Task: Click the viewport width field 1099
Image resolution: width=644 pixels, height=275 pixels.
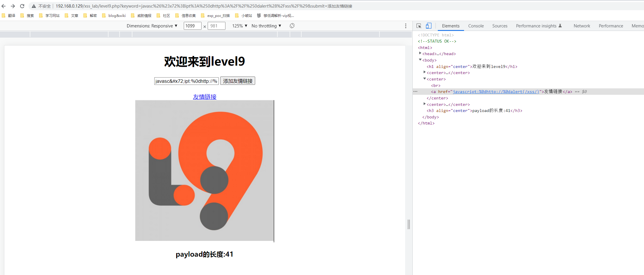Action: [192, 26]
